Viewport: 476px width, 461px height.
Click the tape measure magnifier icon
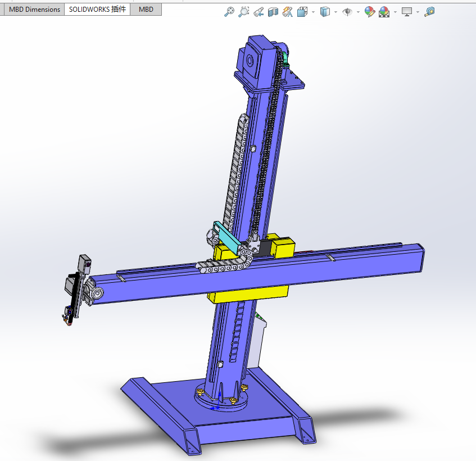pos(429,12)
